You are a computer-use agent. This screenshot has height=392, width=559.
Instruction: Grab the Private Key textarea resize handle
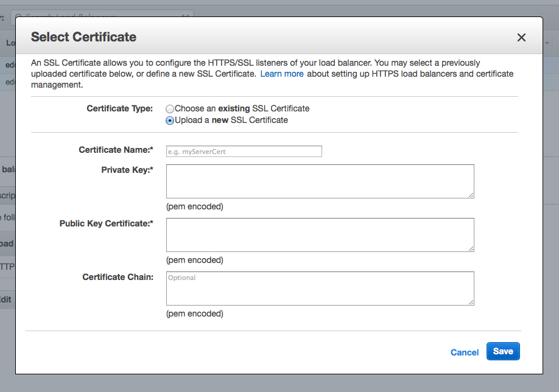tap(471, 195)
